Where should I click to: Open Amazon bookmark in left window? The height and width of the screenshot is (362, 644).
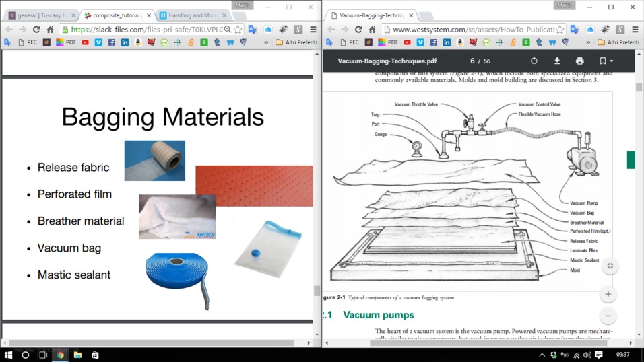[x=138, y=42]
